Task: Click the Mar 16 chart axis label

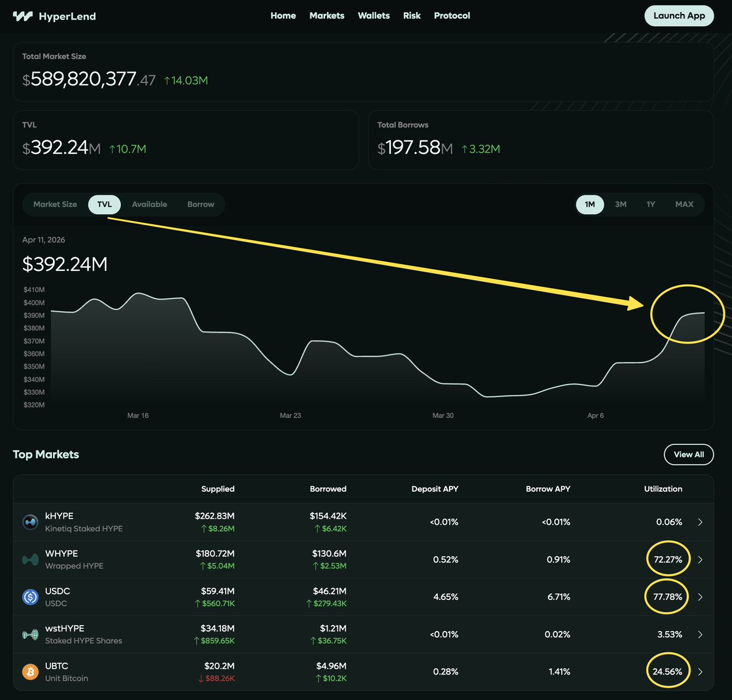Action: point(138,416)
